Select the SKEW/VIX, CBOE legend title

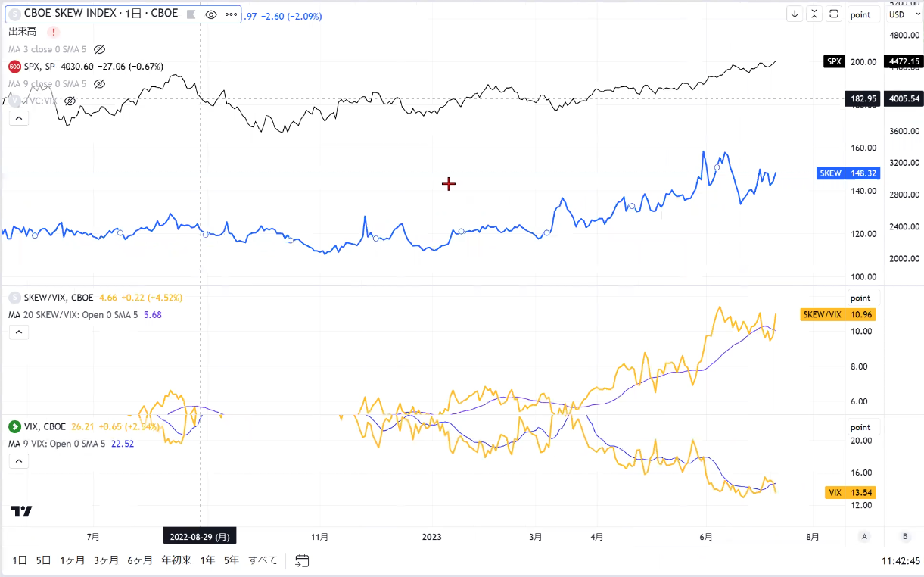(x=58, y=298)
